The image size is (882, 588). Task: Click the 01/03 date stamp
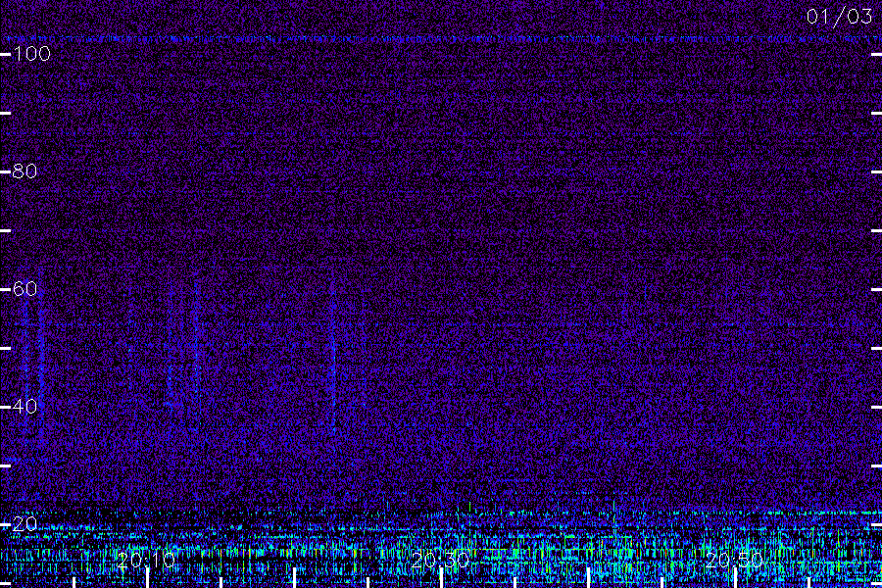(839, 17)
